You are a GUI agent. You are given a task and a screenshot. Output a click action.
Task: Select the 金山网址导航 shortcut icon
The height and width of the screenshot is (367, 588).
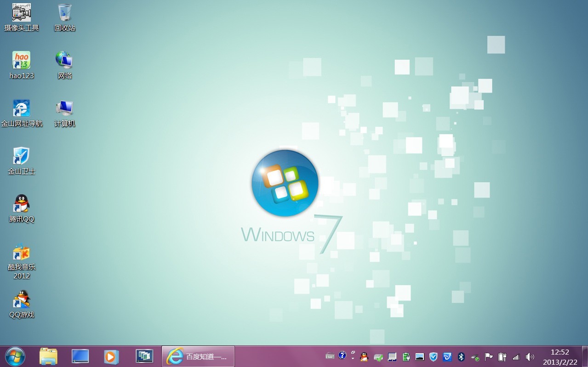(21, 113)
